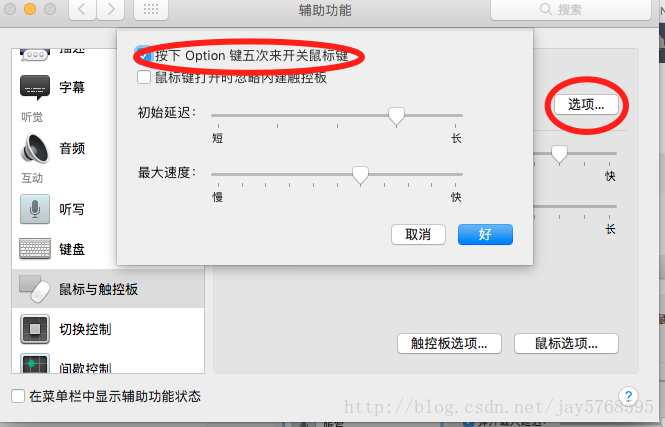The image size is (665, 427).
Task: Click the 取消 cancel button
Action: point(418,234)
